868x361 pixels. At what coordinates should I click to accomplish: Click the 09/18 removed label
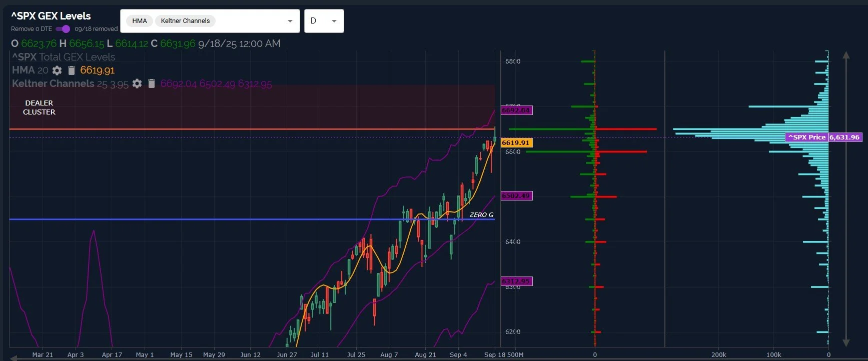(x=96, y=29)
